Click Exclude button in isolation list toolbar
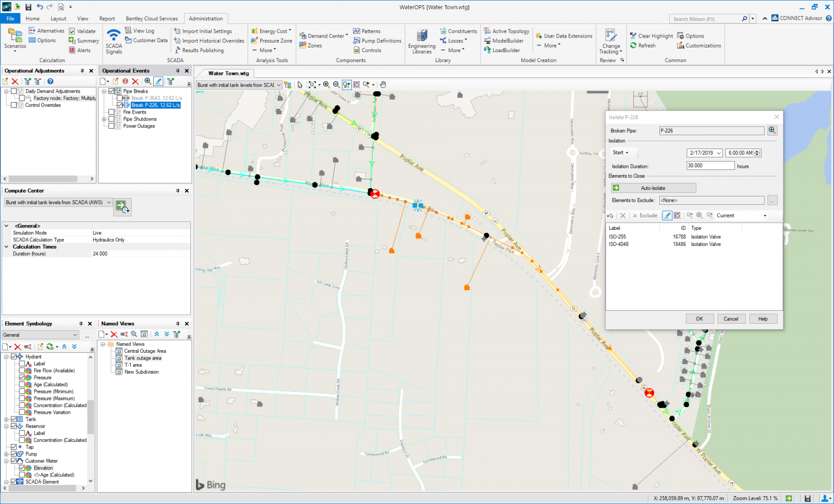Image resolution: width=834 pixels, height=504 pixels. tap(645, 215)
